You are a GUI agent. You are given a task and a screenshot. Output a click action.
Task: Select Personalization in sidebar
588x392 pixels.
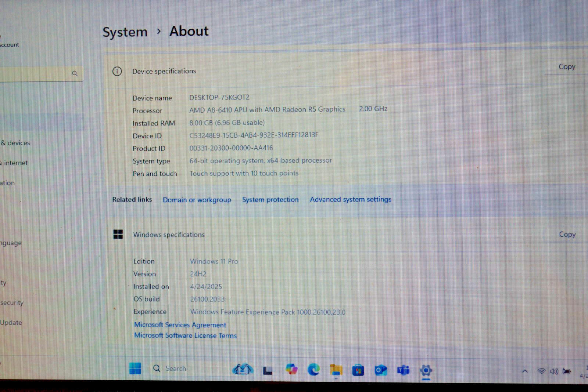click(7, 183)
